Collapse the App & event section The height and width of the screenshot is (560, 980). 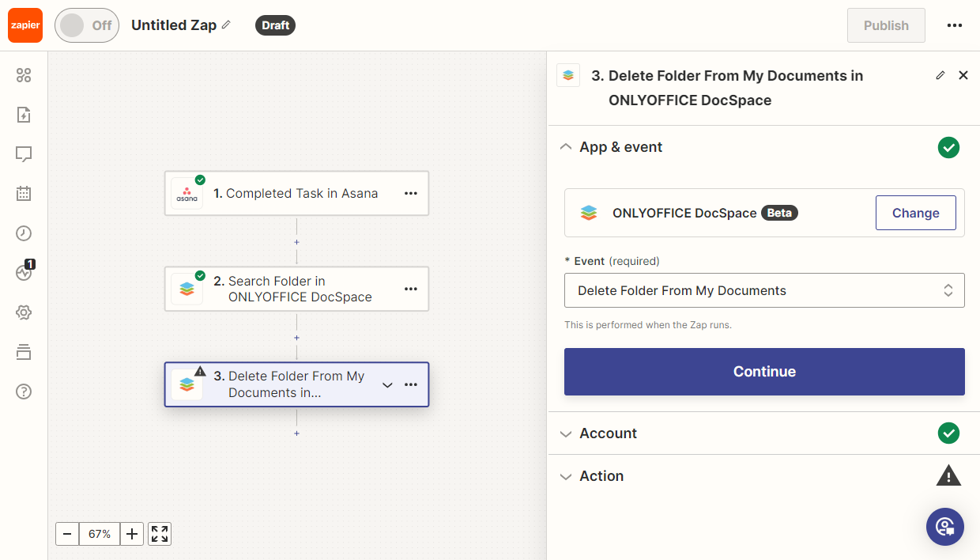click(620, 147)
